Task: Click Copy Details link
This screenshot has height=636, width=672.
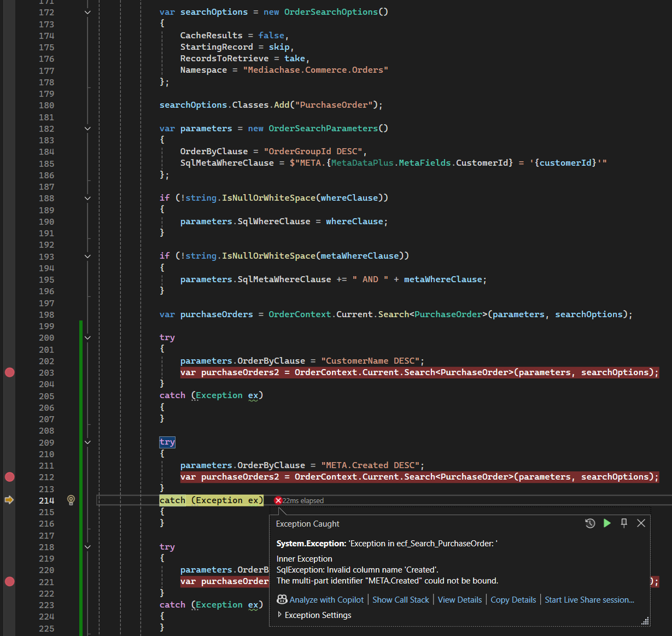Action: tap(513, 599)
